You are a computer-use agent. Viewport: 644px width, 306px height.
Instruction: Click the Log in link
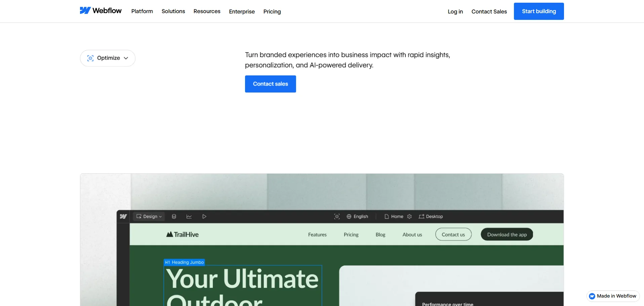[455, 11]
